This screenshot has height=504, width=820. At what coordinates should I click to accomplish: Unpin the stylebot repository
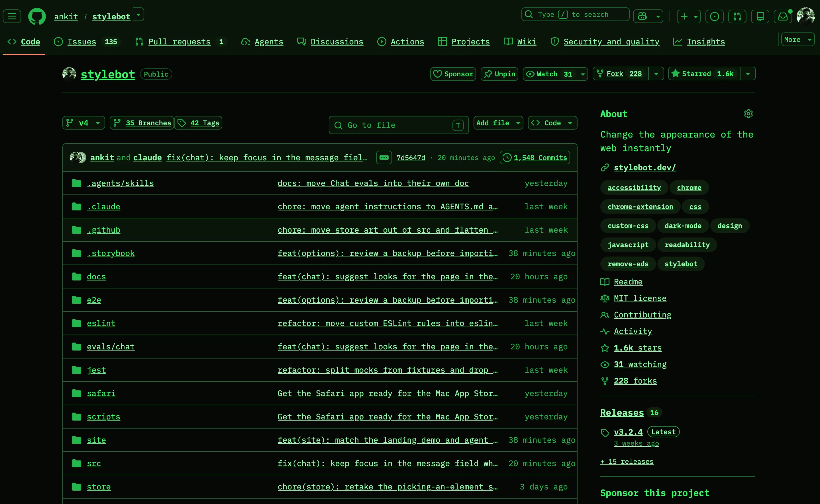[x=499, y=74]
